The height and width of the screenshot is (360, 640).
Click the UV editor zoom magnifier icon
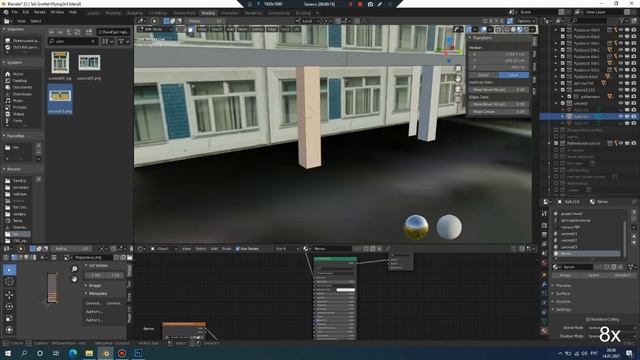point(74,269)
